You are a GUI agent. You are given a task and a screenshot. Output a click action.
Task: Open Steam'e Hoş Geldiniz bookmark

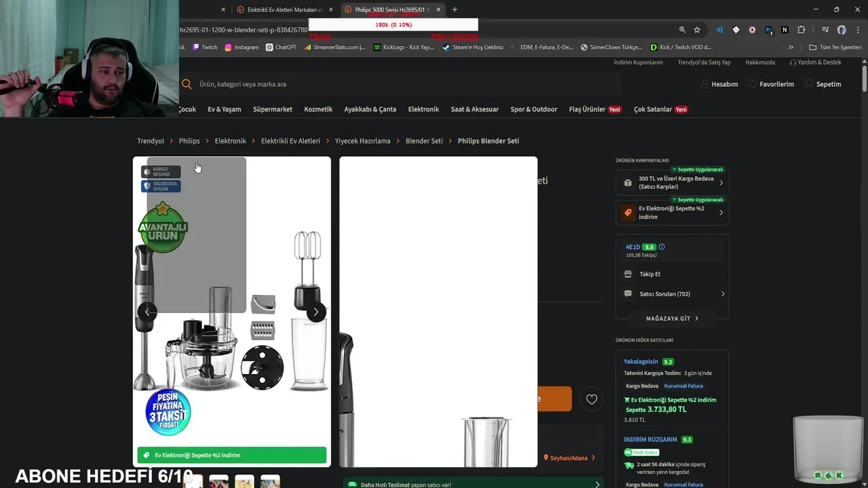point(473,47)
